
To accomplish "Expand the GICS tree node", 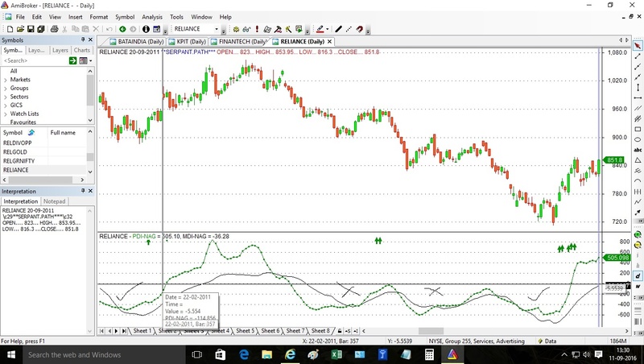I will click(x=6, y=105).
